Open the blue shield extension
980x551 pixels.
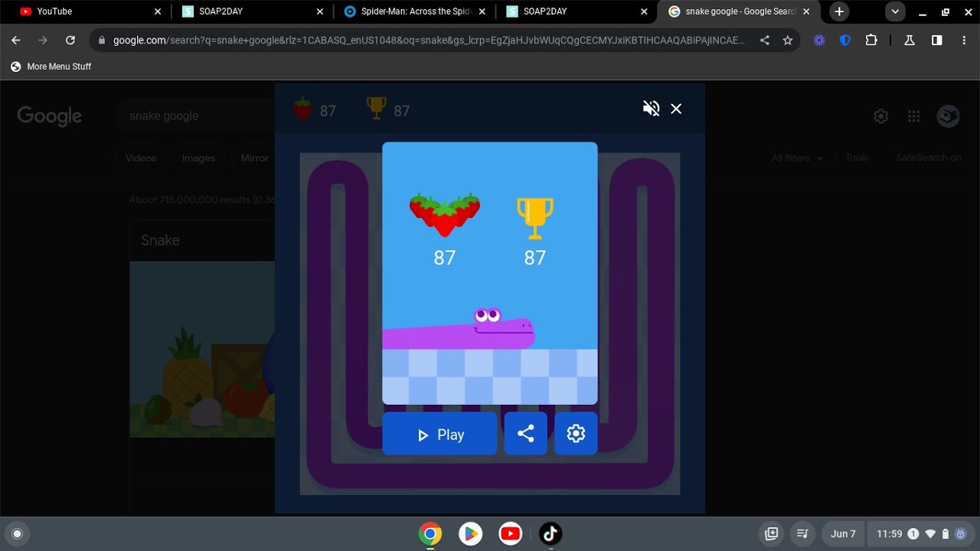tap(845, 41)
